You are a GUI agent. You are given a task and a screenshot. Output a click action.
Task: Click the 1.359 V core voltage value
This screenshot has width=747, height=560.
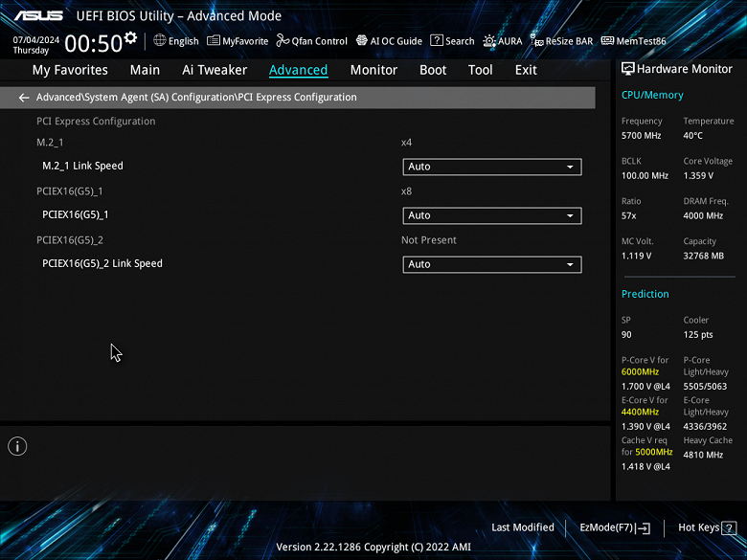point(698,176)
